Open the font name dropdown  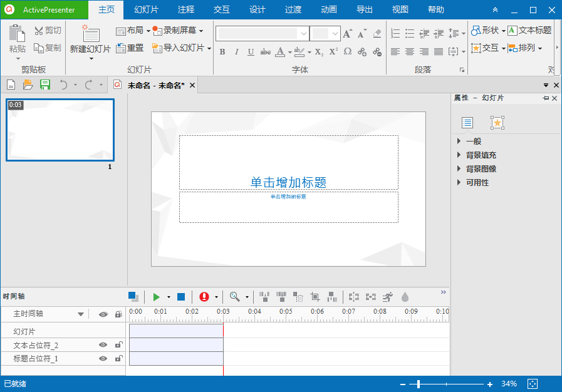click(304, 34)
